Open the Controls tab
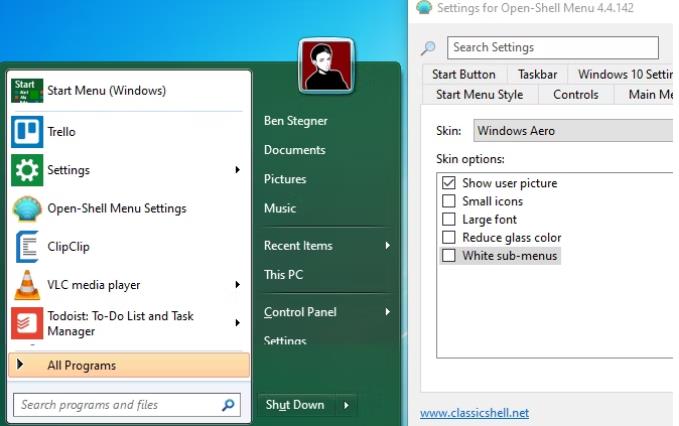 pyautogui.click(x=576, y=95)
